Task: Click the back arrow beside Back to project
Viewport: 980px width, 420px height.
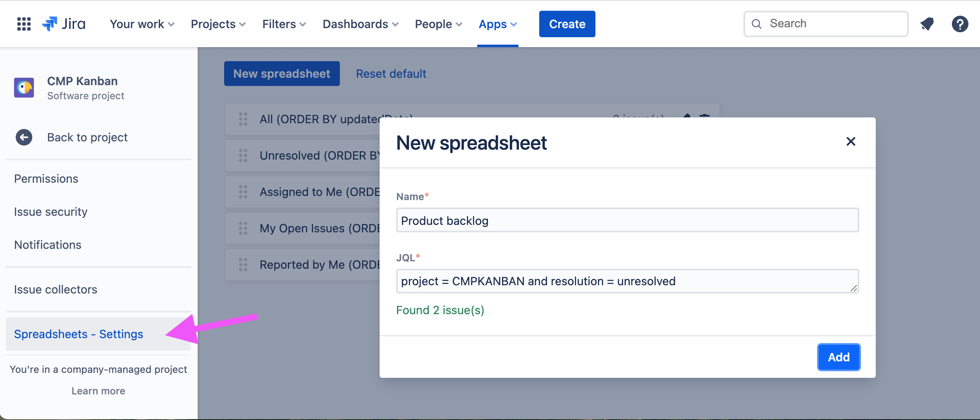Action: pos(24,137)
